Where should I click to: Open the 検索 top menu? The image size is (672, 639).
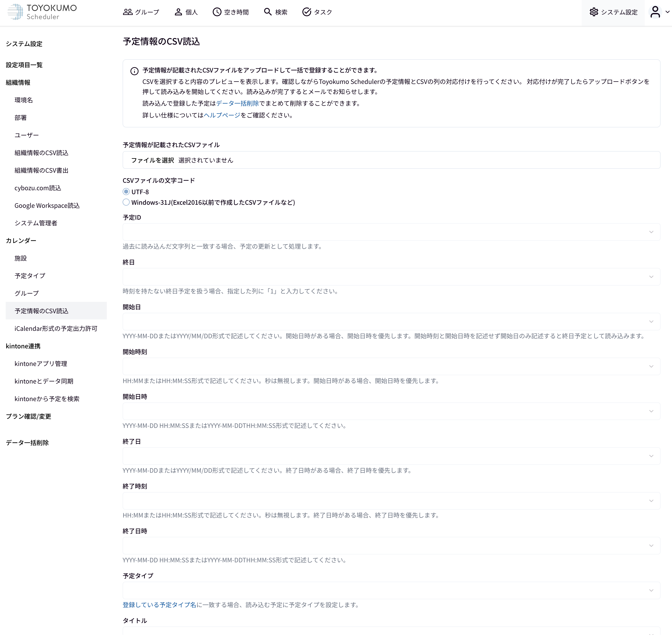276,12
